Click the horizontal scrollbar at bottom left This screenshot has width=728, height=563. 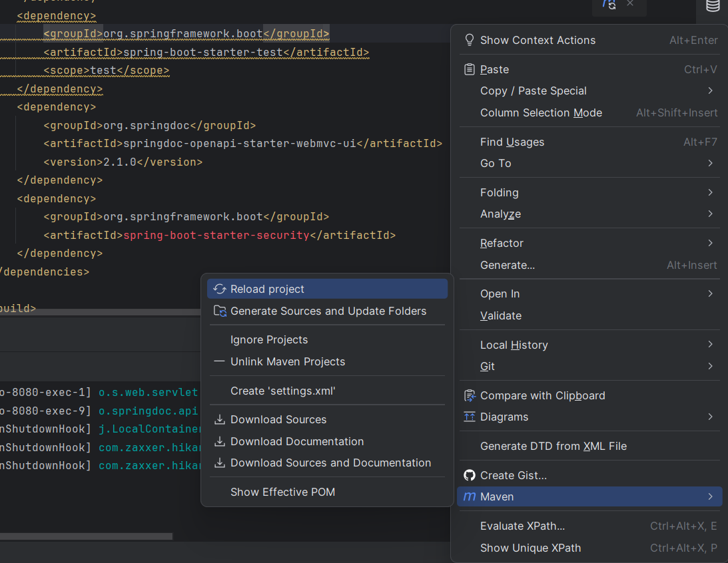point(87,535)
